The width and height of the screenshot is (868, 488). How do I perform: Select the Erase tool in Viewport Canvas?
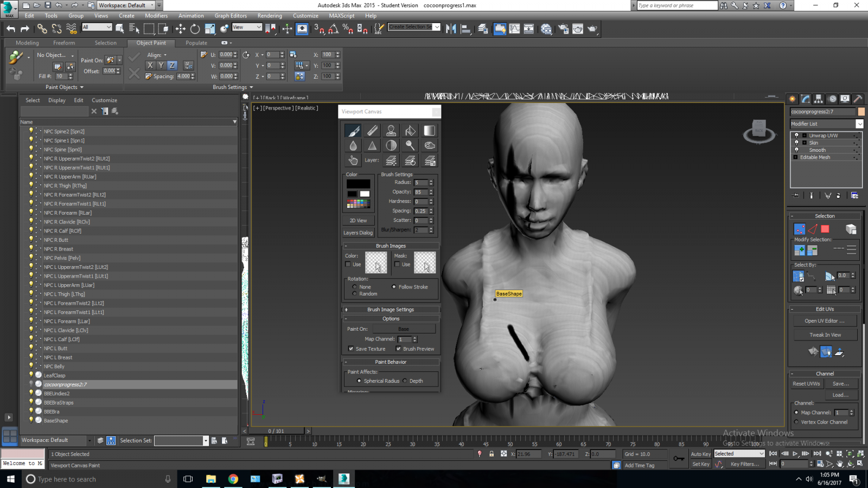(372, 131)
